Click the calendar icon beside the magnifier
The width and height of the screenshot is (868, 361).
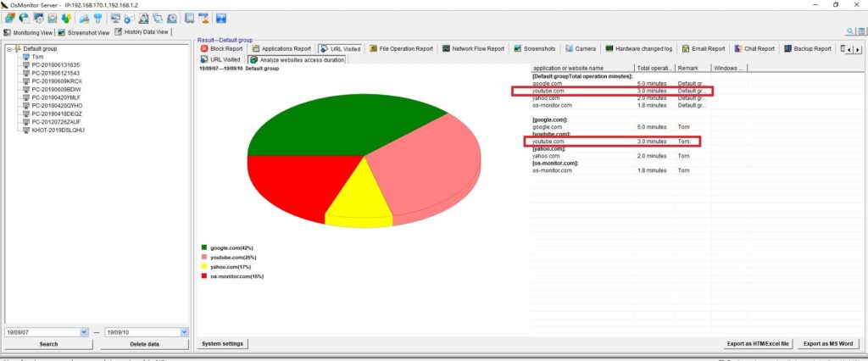861,32
